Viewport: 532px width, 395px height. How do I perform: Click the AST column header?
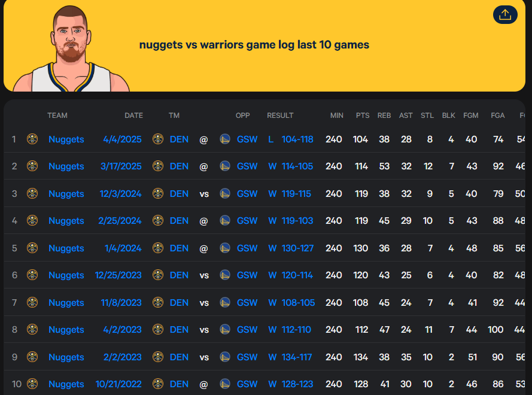[x=406, y=116]
